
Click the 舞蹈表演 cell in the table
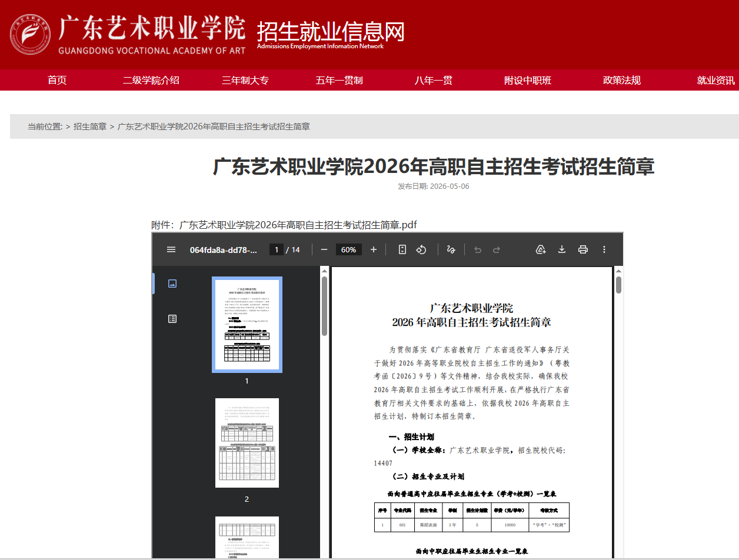pos(429,525)
